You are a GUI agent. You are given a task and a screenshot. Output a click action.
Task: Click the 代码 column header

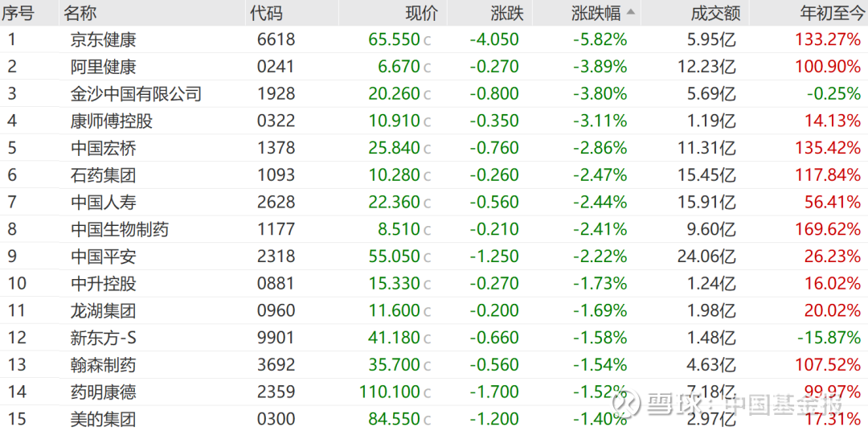tap(266, 13)
